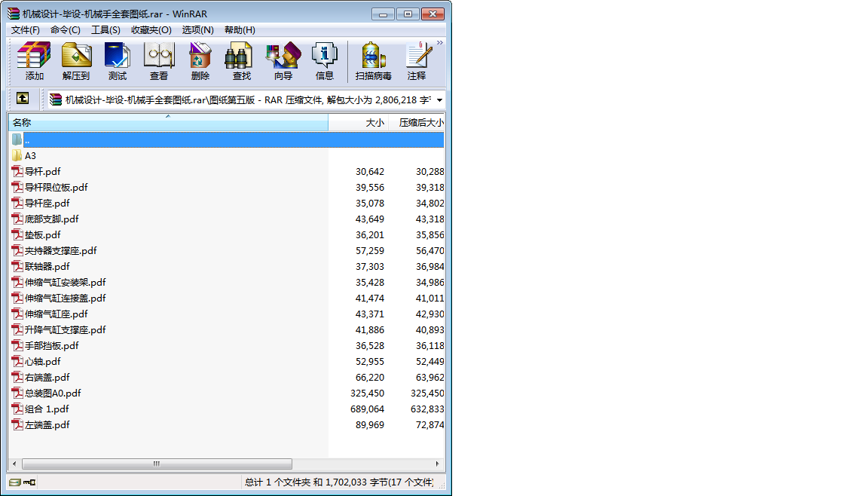Launch the Wizard (向导) icon
The width and height of the screenshot is (868, 496).
(283, 61)
